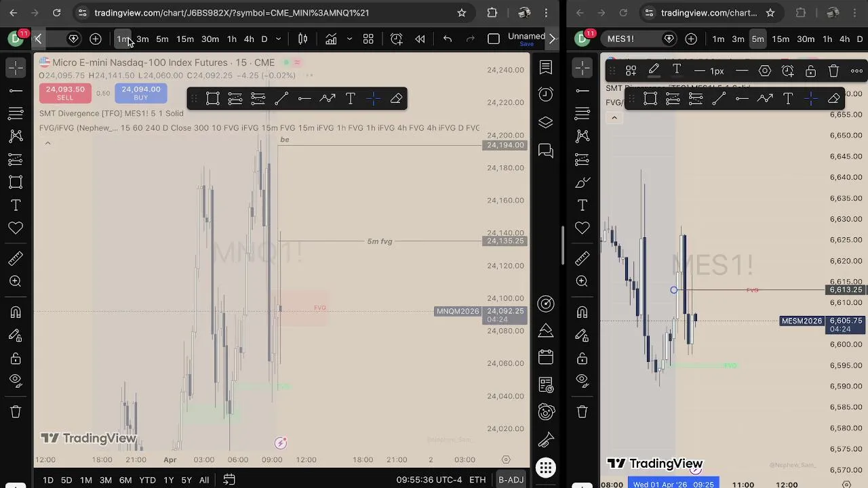Open Indicators button in left chart top bar

331,39
